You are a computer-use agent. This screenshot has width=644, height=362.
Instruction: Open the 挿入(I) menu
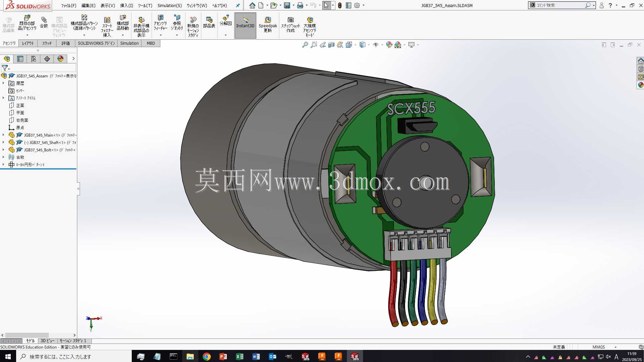[x=127, y=5]
